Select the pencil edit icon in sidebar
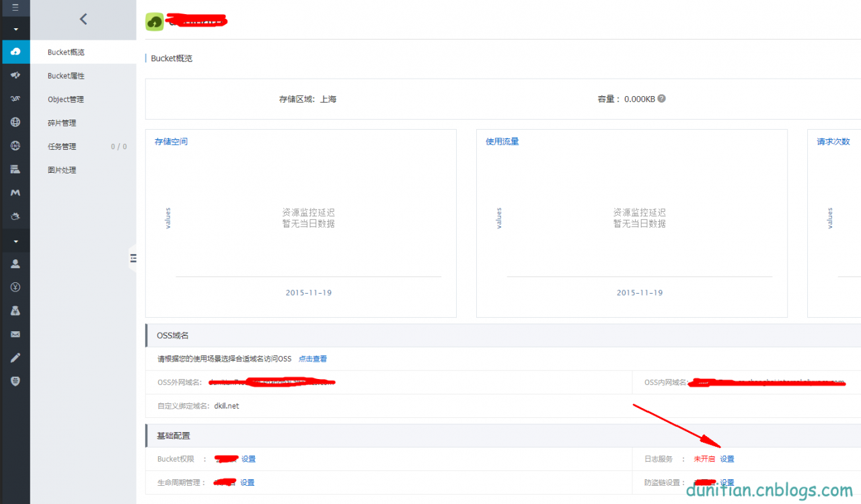 tap(15, 358)
